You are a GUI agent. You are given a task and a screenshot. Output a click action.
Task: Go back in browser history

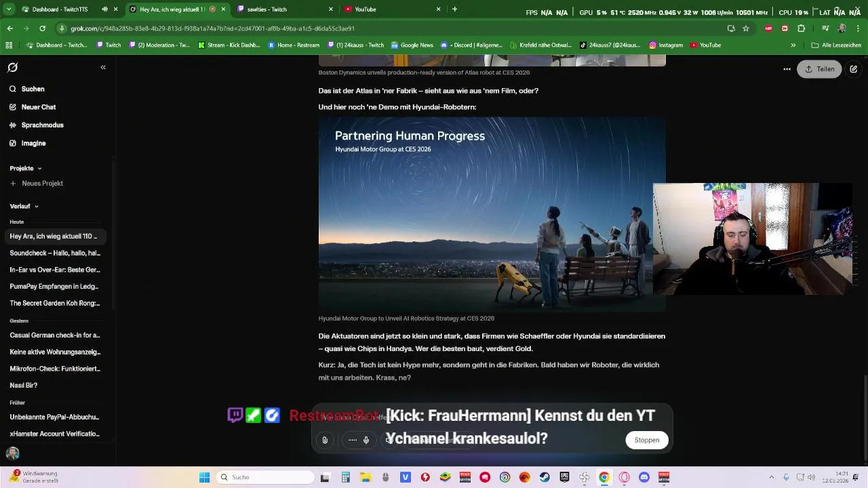click(10, 28)
